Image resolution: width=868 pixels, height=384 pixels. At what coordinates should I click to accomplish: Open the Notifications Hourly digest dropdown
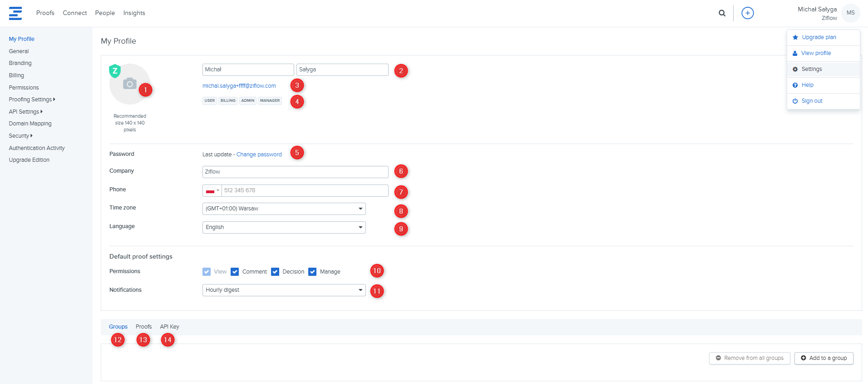point(284,290)
